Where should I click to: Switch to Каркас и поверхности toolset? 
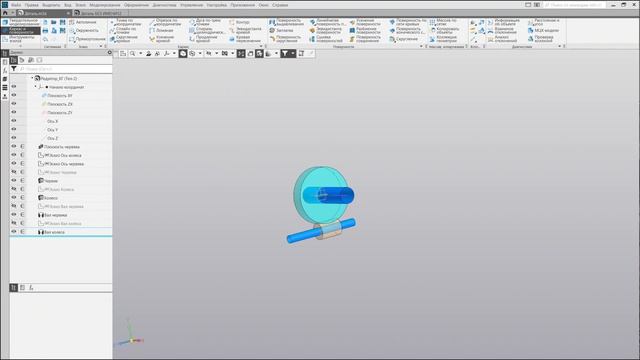click(21, 31)
